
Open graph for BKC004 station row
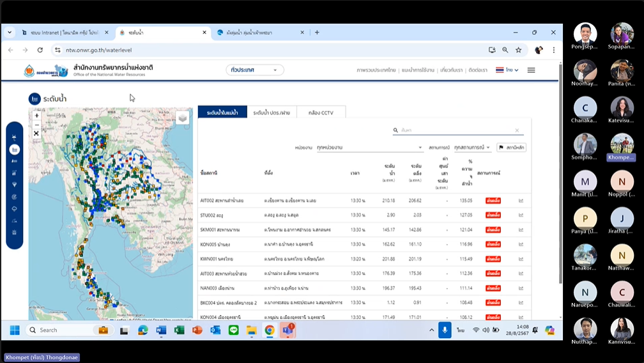pos(521,303)
